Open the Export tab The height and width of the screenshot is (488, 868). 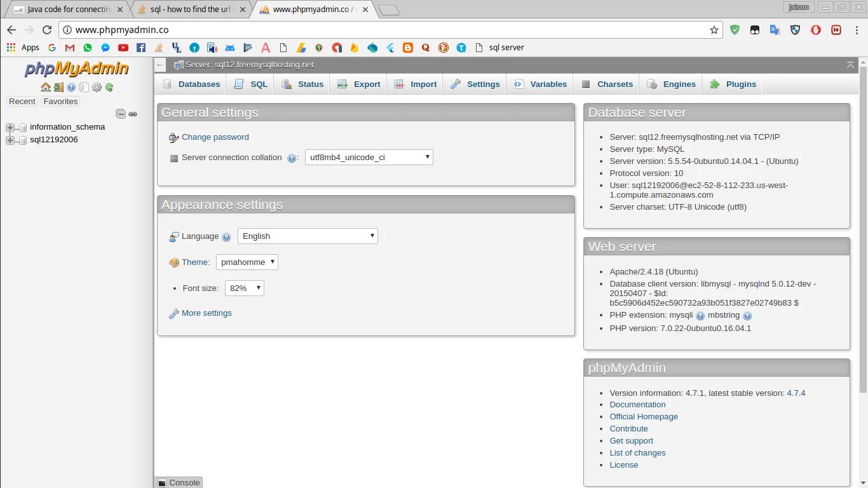358,84
